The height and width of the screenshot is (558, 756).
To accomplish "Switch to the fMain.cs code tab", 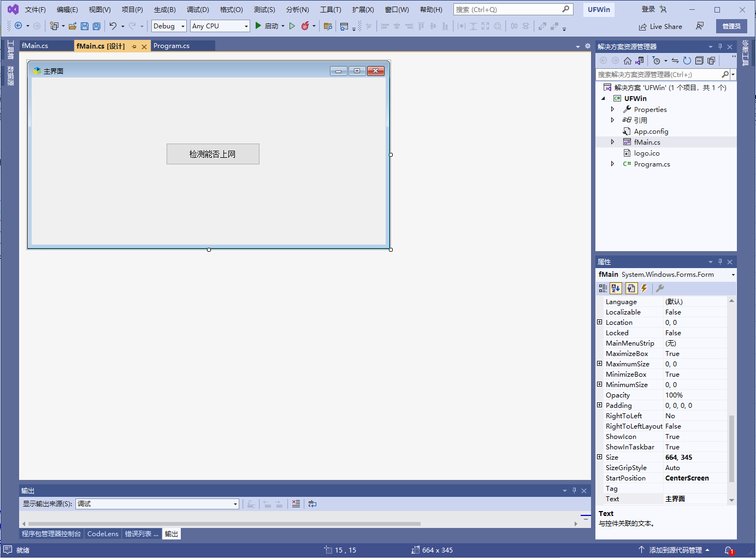I will coord(35,46).
